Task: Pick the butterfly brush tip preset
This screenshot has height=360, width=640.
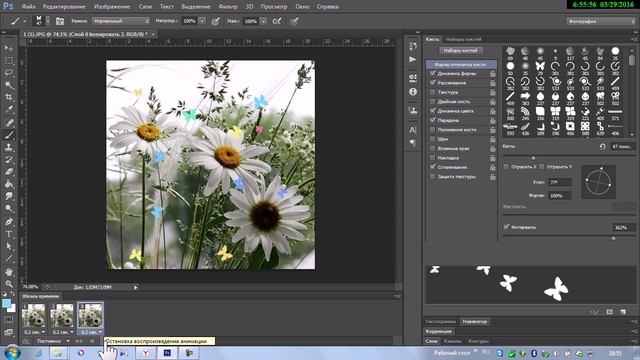Action: coord(540,66)
